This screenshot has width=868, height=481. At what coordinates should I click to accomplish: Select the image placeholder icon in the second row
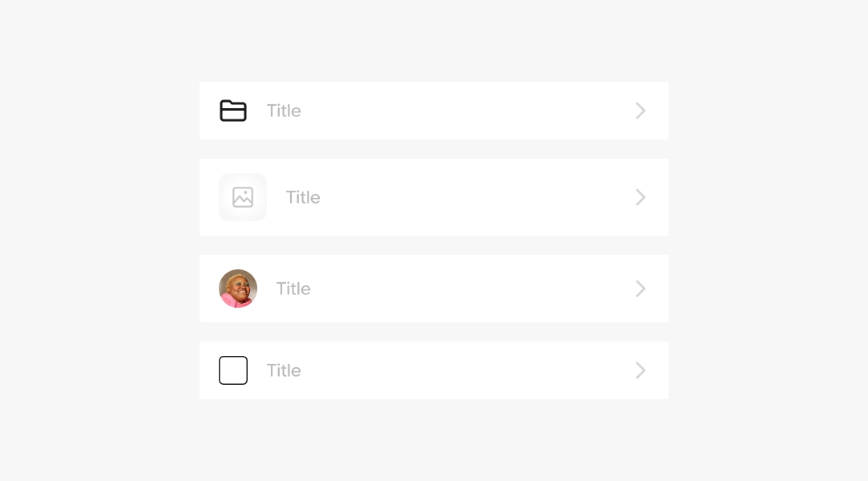(243, 197)
